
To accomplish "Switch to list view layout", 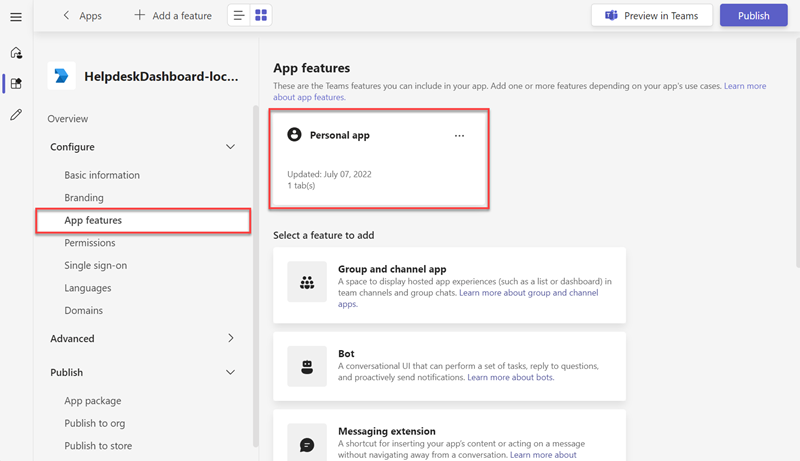I will click(238, 15).
